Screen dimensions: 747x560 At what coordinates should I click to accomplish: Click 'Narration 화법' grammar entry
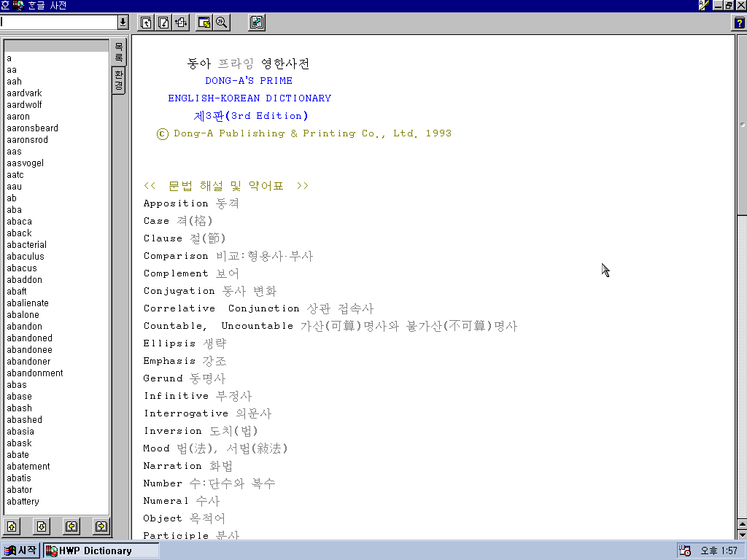coord(188,466)
